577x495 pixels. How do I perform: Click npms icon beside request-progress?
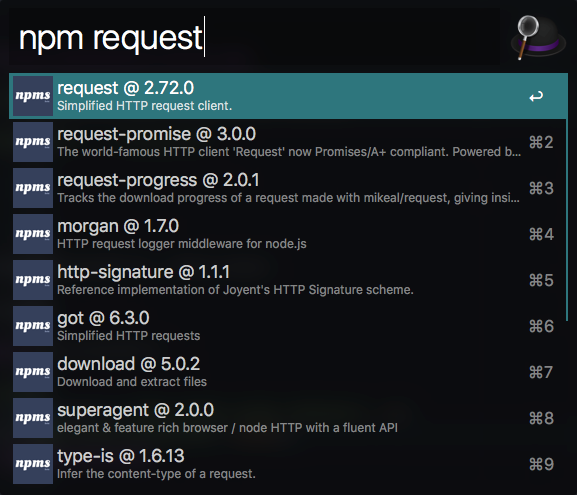(x=33, y=188)
